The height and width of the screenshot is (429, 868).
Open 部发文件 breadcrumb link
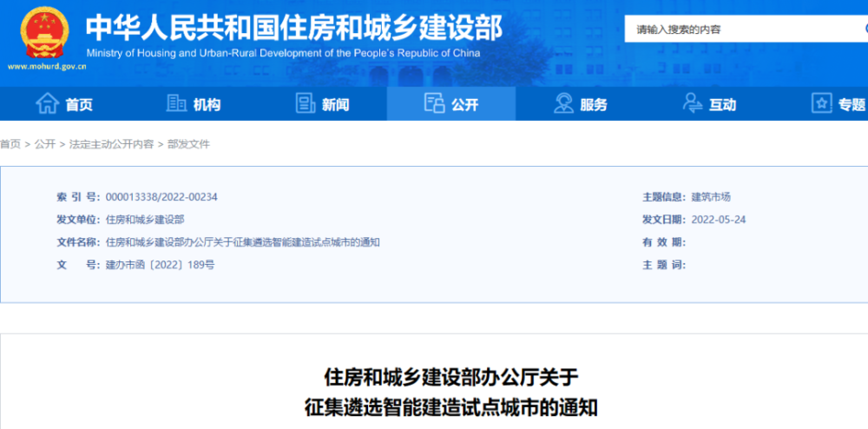point(188,144)
